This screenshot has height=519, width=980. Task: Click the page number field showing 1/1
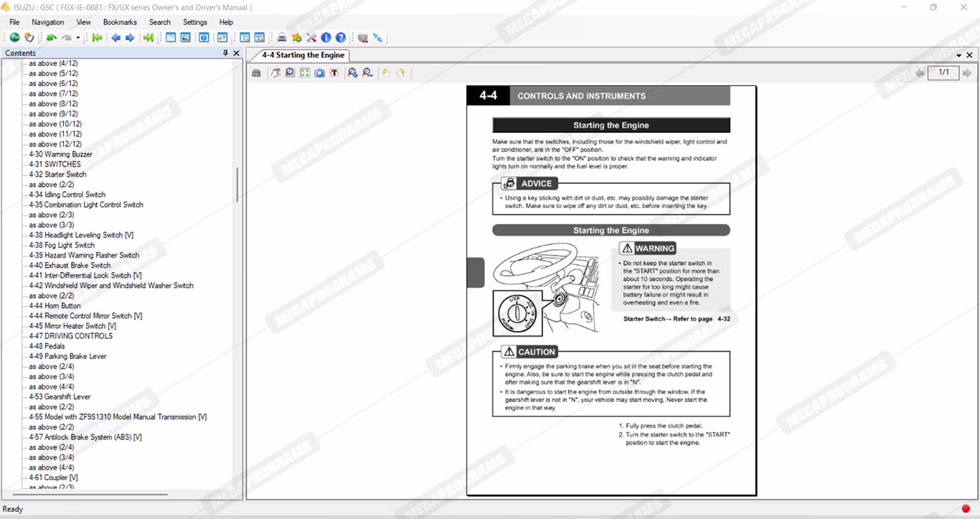[x=943, y=73]
